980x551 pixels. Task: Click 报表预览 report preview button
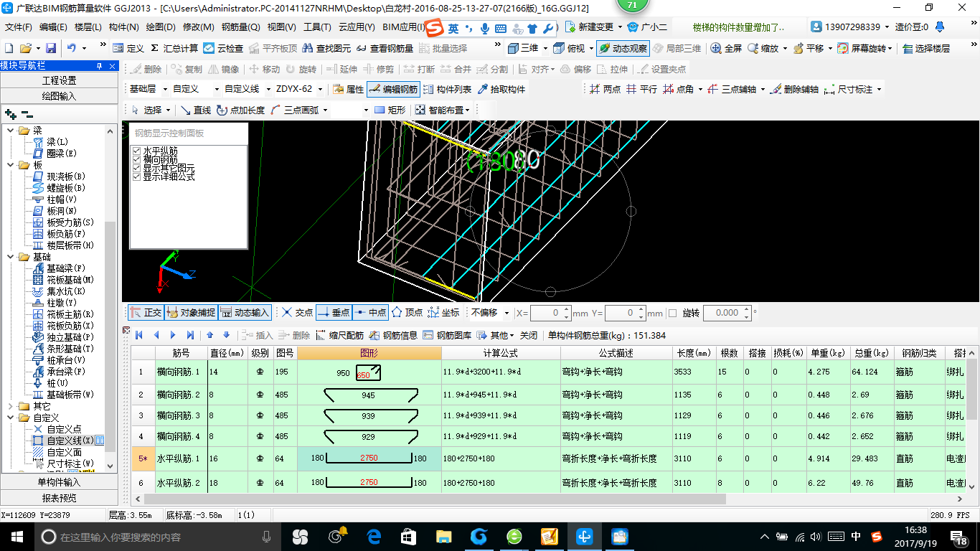tap(59, 498)
